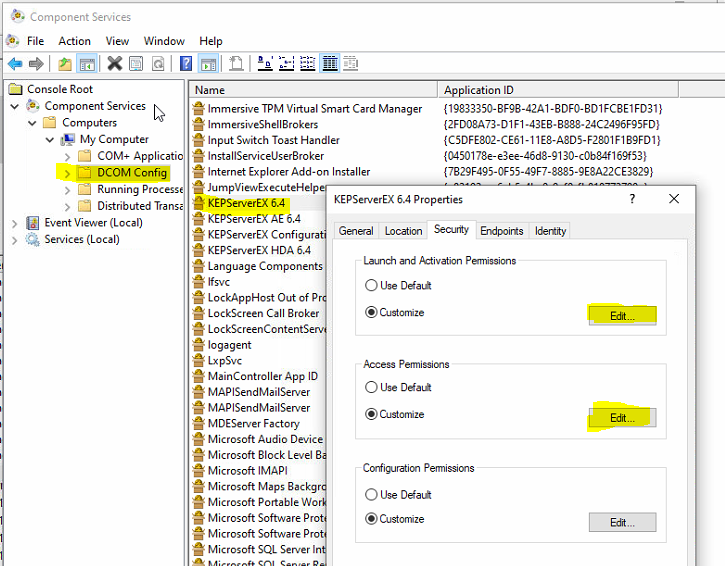
Task: Switch to the Identity tab
Action: click(x=550, y=231)
